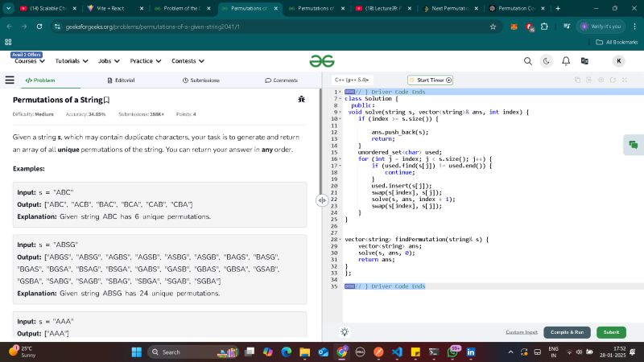Toggle dark mode with moon icon

[x=547, y=61]
